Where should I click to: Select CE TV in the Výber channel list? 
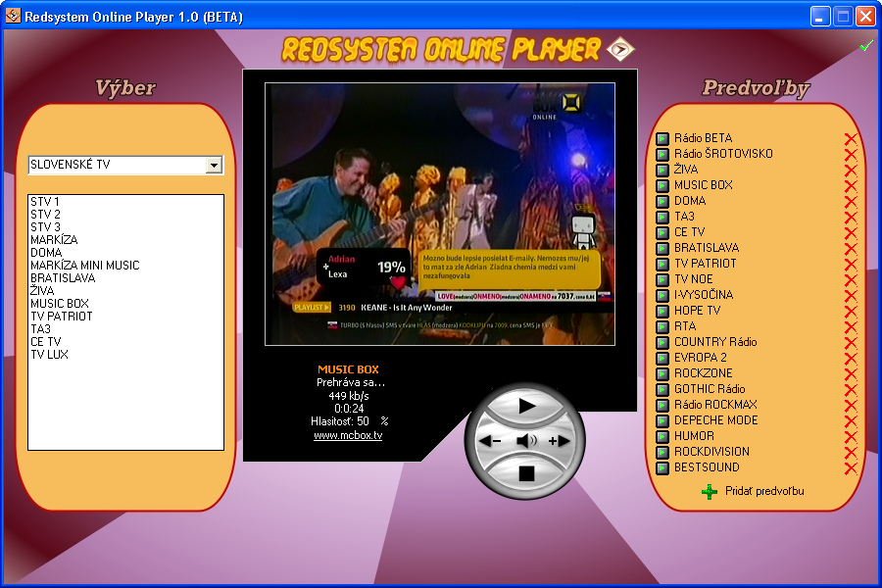click(45, 342)
